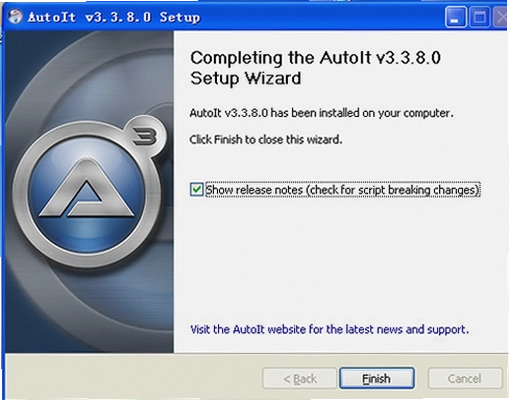Click the 'Setup Wizard' second heading line
The image size is (509, 400).
246,79
